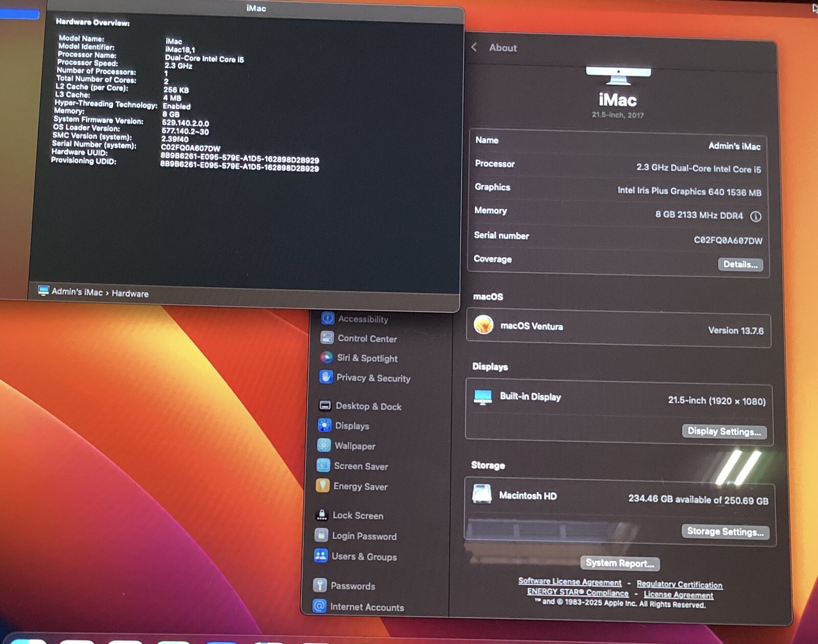Click the Admin's iMac name value
The image size is (818, 644).
click(x=734, y=146)
